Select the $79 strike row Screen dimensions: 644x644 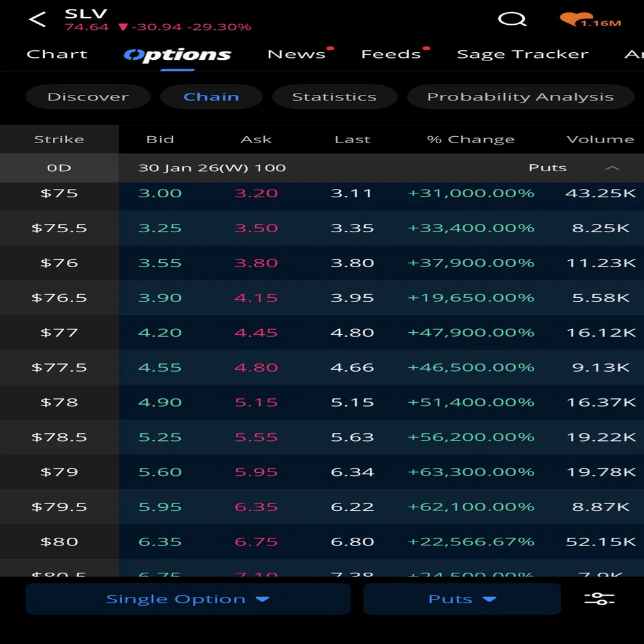322,472
